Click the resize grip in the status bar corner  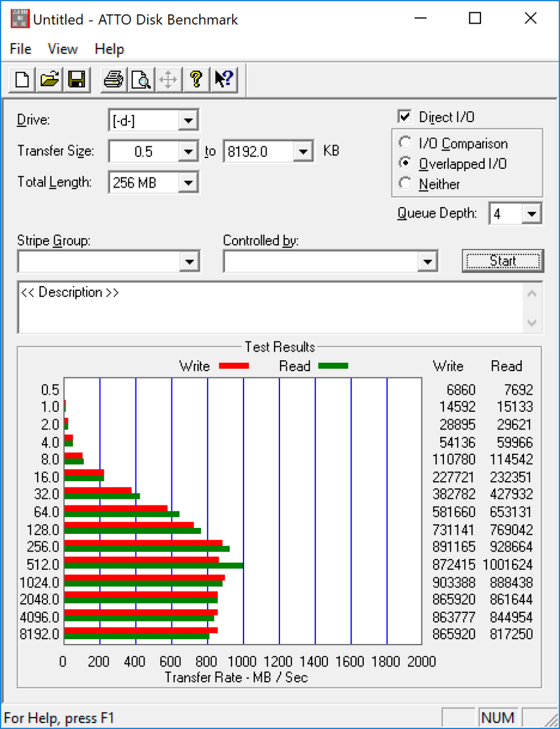click(551, 720)
